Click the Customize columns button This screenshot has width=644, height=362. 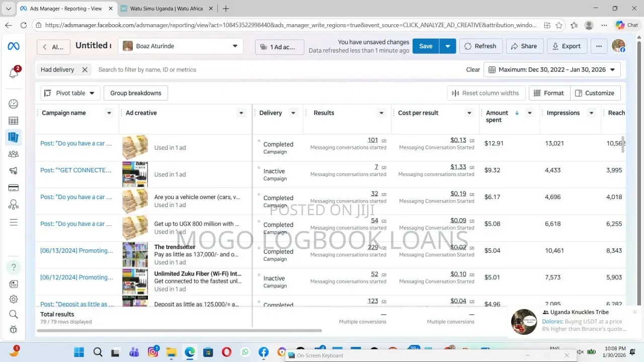(595, 93)
